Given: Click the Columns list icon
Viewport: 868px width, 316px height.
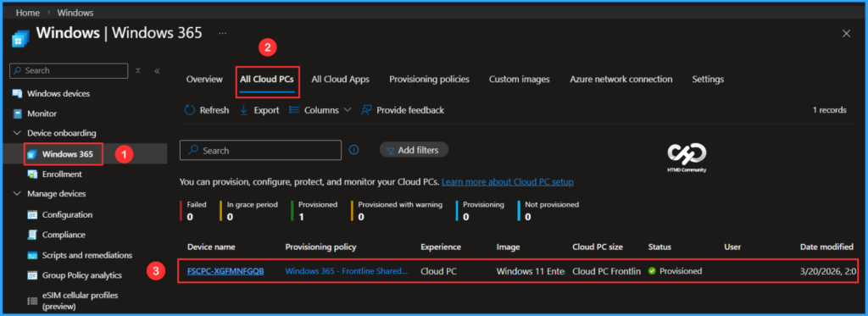Looking at the screenshot, I should point(294,110).
